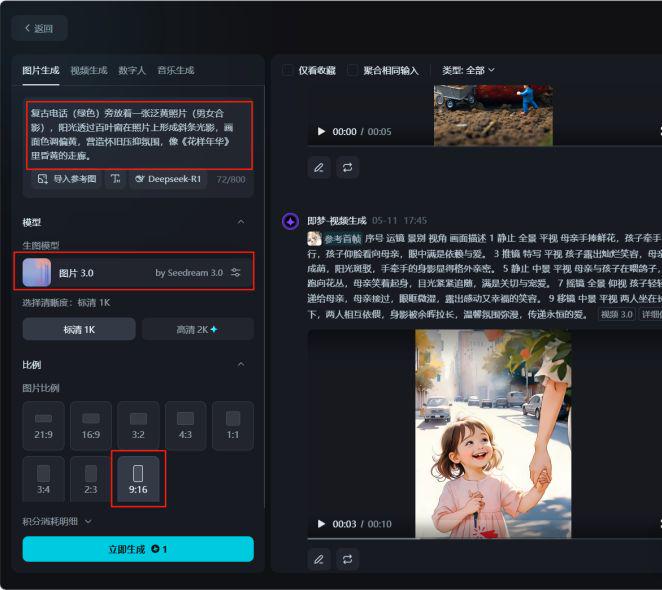Click the edit pencil under the child video
The image size is (662, 590).
(x=319, y=560)
